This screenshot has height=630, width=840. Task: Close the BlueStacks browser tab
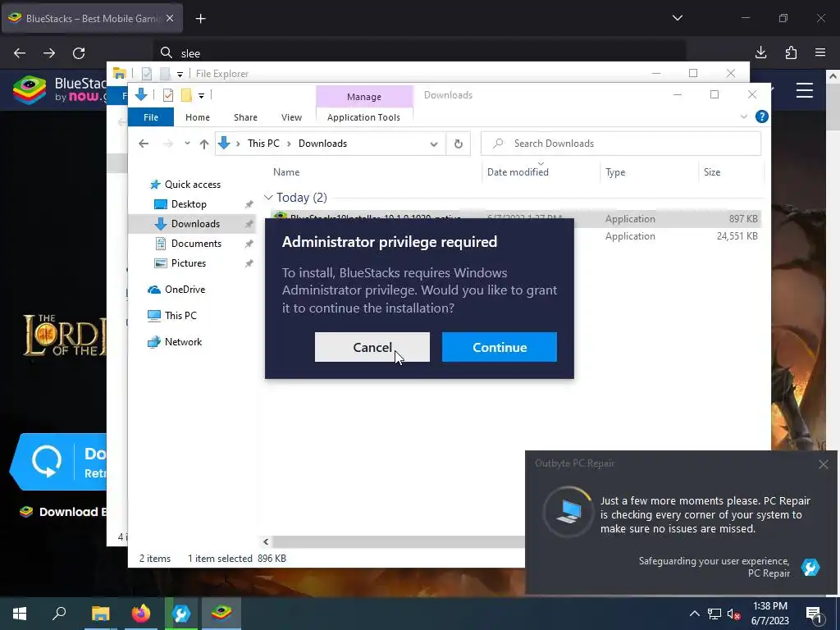[170, 18]
